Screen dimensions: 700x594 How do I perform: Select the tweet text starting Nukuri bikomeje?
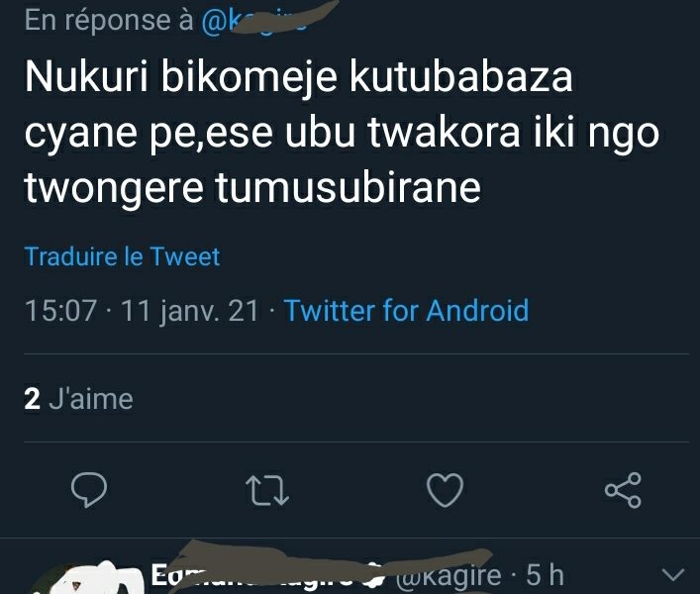(x=342, y=132)
